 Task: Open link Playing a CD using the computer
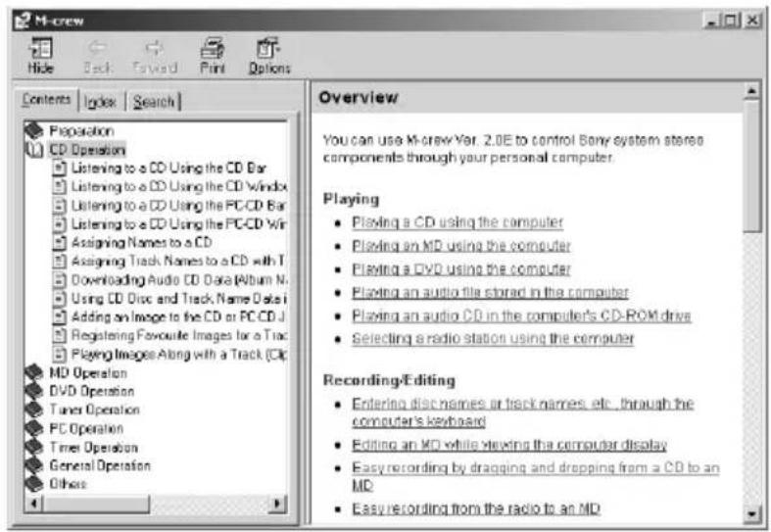pyautogui.click(x=458, y=222)
